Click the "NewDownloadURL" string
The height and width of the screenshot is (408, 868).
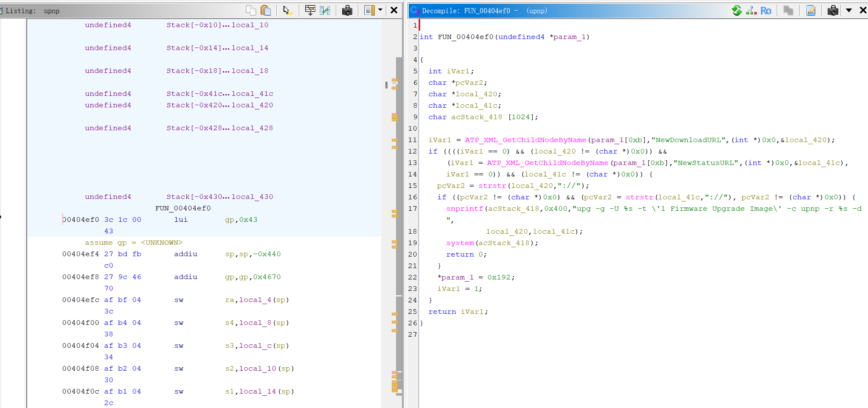689,140
